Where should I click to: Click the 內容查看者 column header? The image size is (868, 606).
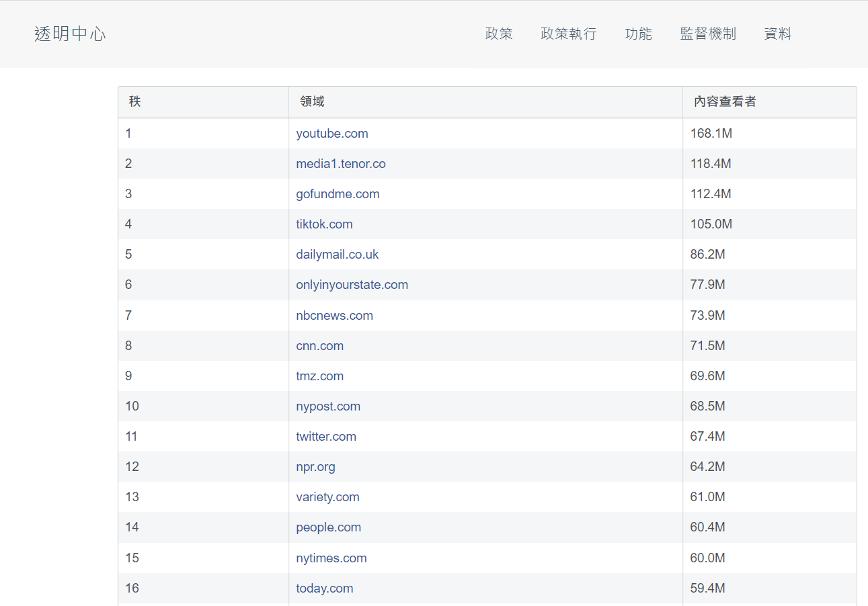coord(769,102)
